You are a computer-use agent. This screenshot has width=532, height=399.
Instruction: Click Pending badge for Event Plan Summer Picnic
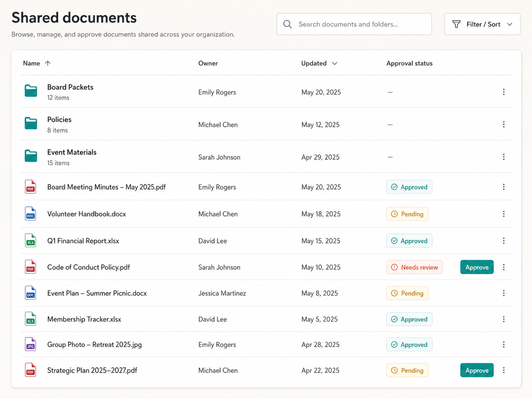(407, 293)
